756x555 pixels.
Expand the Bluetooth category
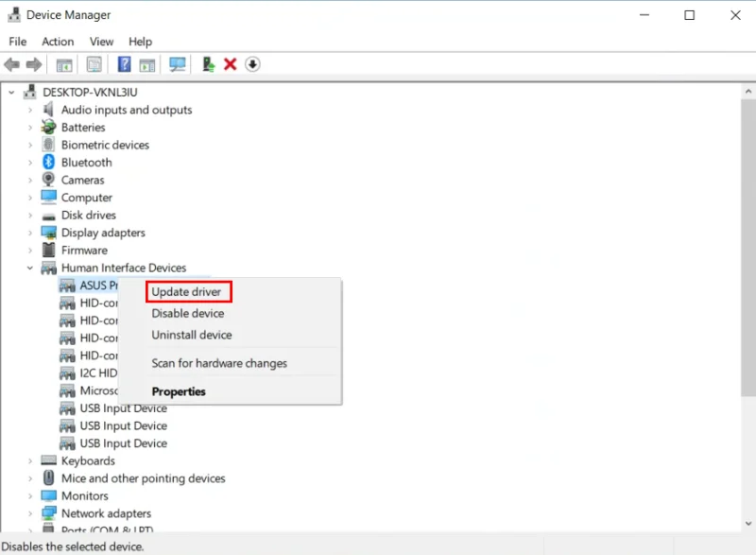[29, 162]
